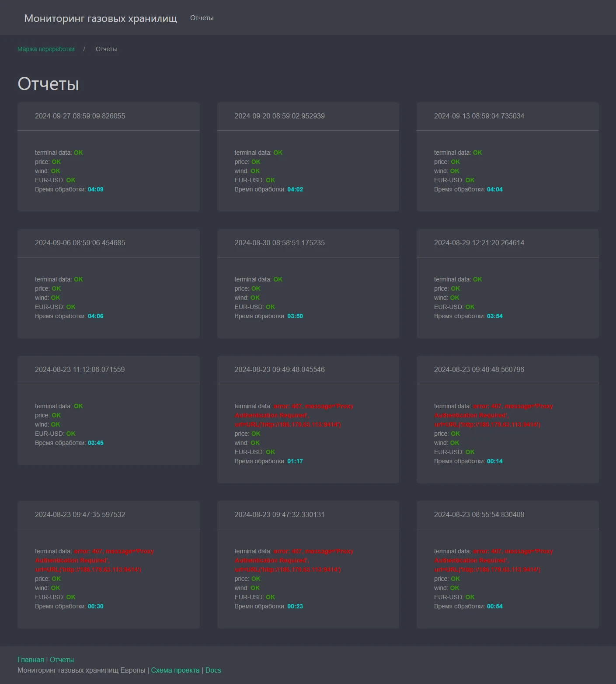Open the Отчеты menu item in navbar
Screen dimensions: 616x684
pyautogui.click(x=202, y=18)
